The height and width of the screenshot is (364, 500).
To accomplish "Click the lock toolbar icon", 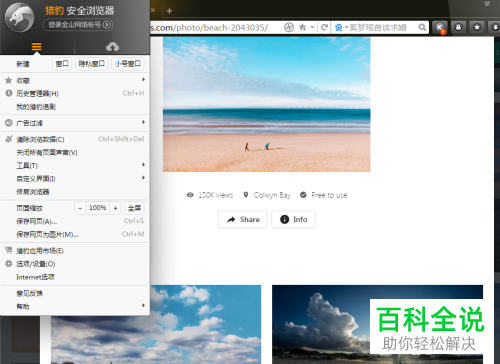I will 459,27.
